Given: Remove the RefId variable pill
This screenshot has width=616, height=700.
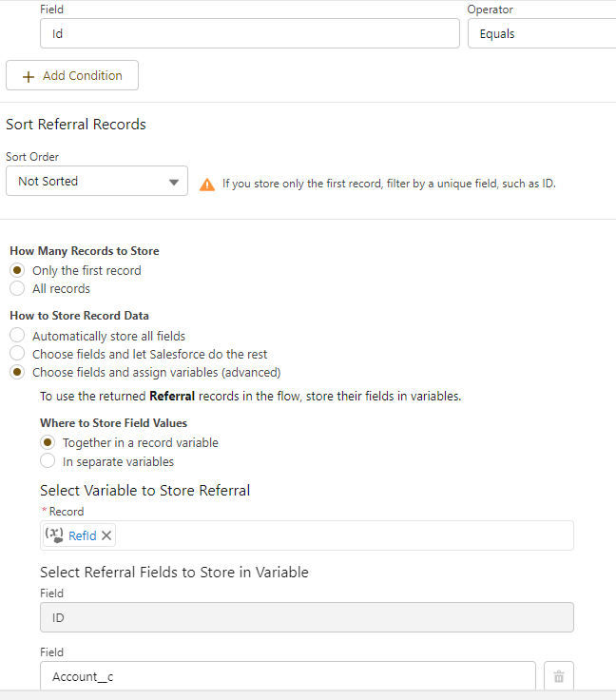Looking at the screenshot, I should coord(106,535).
